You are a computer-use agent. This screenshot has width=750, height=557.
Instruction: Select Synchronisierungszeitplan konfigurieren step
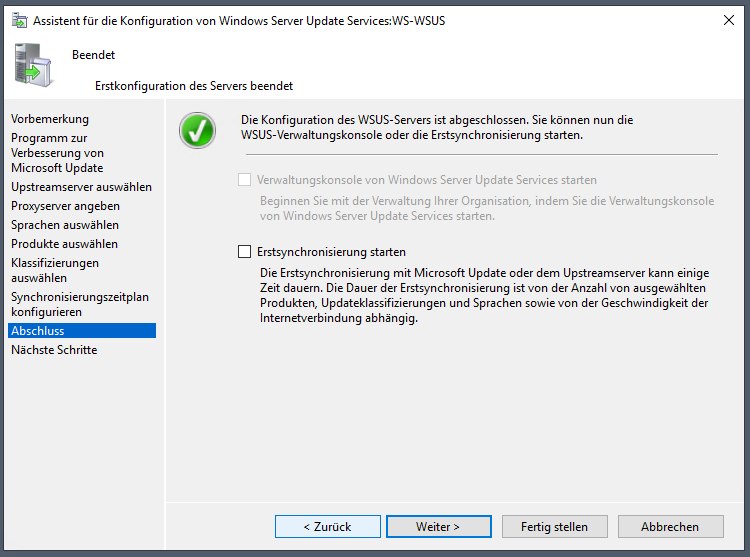coord(80,304)
